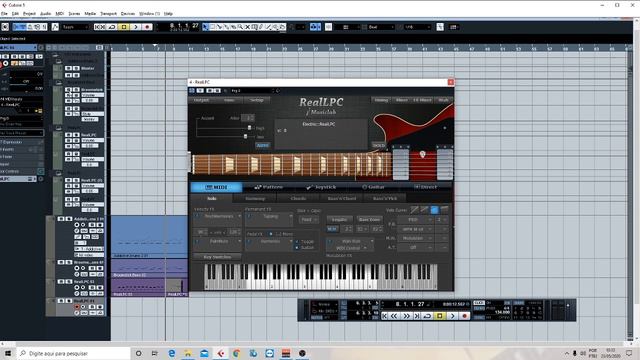Click Play in the top toolbar

click(x=136, y=27)
